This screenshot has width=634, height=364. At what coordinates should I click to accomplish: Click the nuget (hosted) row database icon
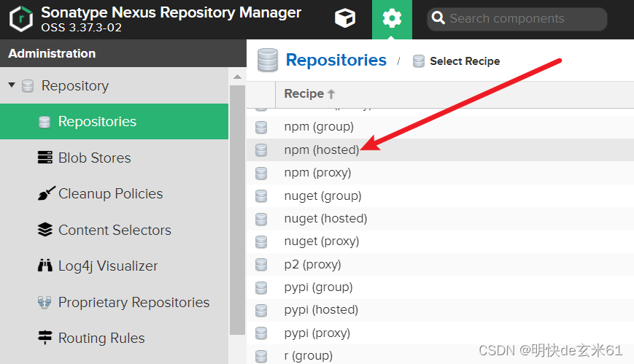point(261,219)
